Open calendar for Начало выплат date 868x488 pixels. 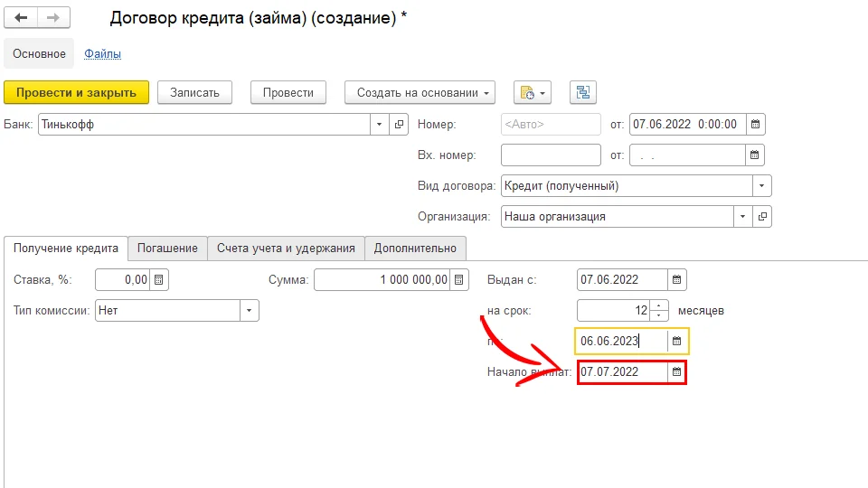click(676, 371)
